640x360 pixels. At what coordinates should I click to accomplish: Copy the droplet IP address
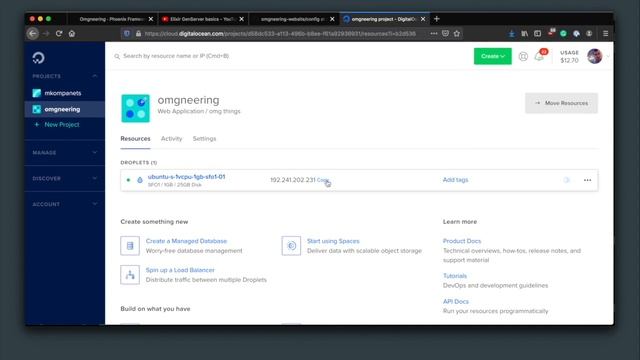pos(322,180)
